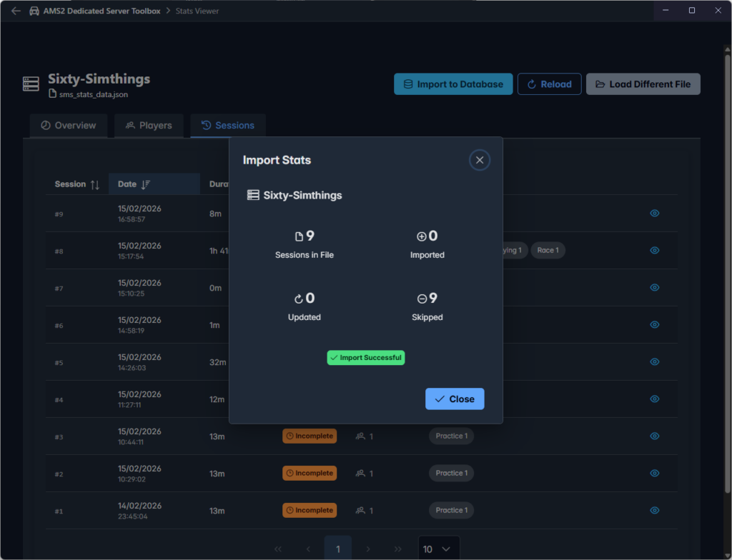Click page 1 in pagination

tap(338, 549)
